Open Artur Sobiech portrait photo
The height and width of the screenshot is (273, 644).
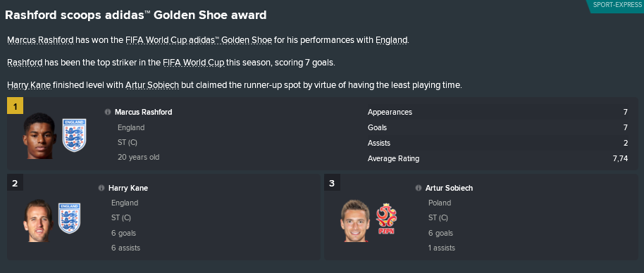[355, 220]
